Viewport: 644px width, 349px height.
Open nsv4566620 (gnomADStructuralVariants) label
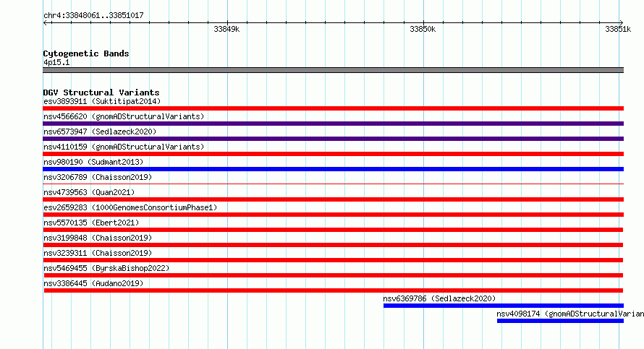[124, 116]
